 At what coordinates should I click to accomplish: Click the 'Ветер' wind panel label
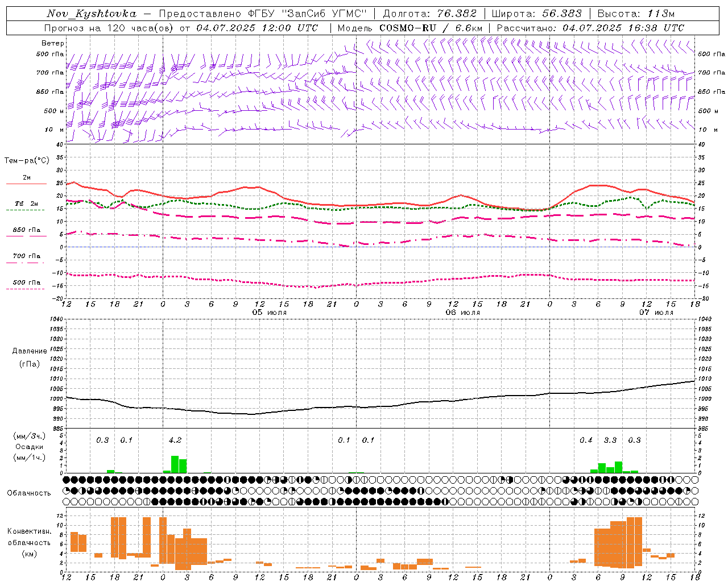[53, 43]
